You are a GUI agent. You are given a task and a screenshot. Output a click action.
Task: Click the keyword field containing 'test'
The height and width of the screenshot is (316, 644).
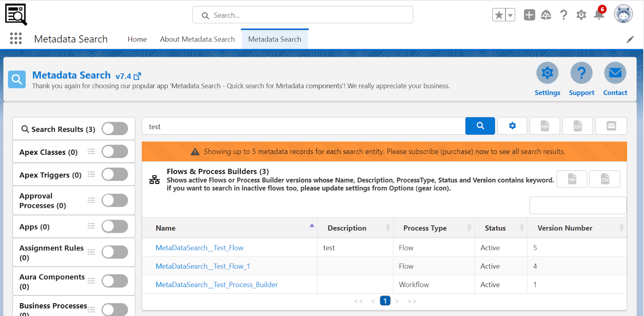[303, 126]
